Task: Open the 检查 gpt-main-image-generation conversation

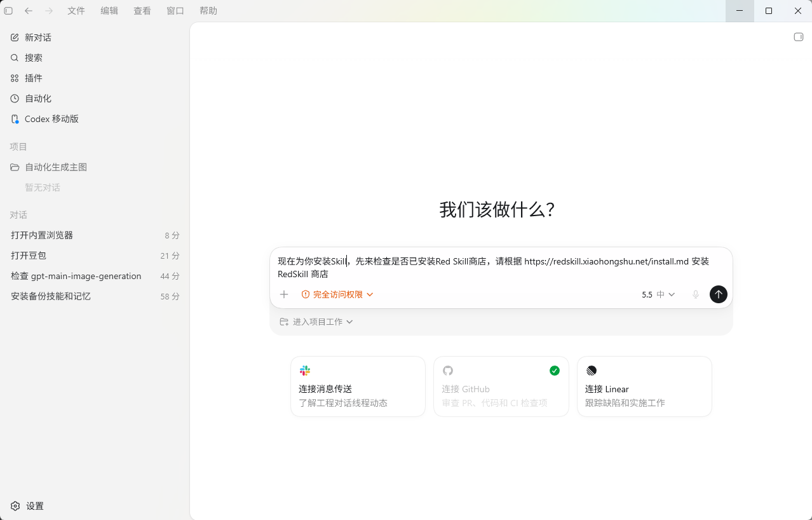Action: pos(95,276)
